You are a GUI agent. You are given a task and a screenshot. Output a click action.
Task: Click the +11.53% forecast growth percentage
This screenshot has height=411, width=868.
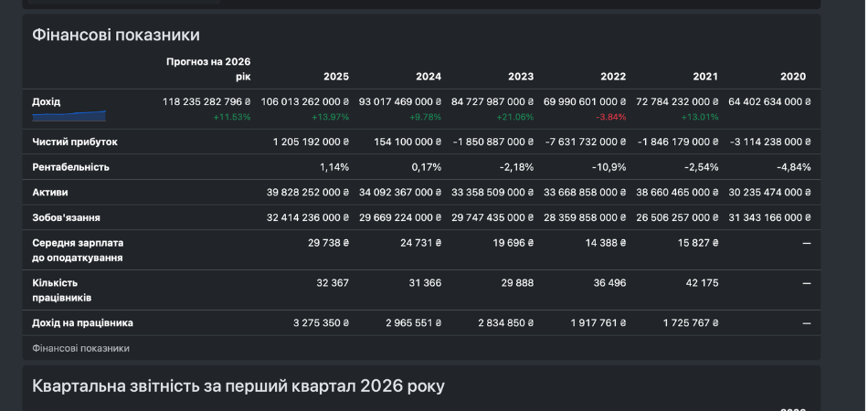coord(232,117)
